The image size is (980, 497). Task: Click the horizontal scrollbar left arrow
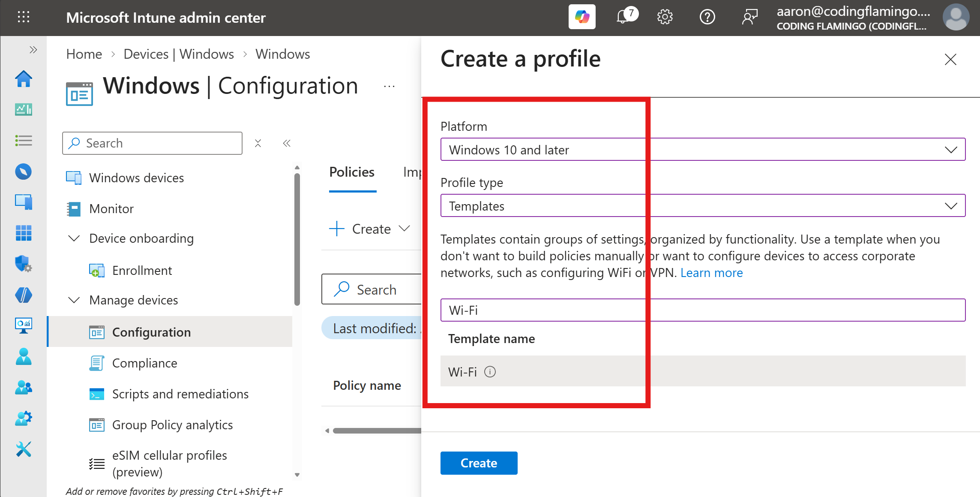(327, 431)
